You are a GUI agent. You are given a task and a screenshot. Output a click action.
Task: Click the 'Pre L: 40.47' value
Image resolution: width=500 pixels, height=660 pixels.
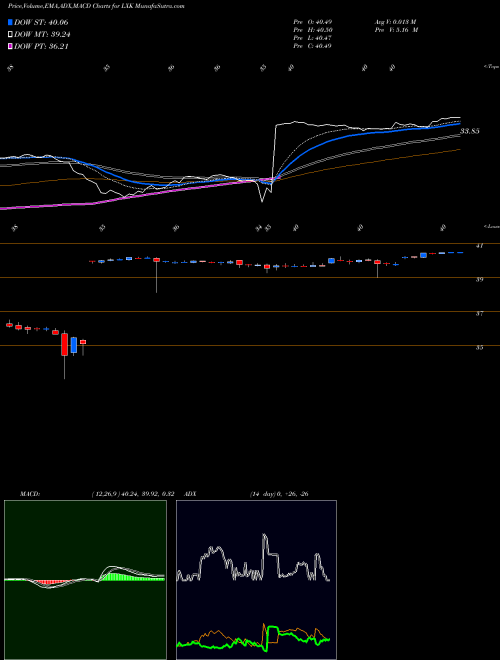(x=312, y=38)
